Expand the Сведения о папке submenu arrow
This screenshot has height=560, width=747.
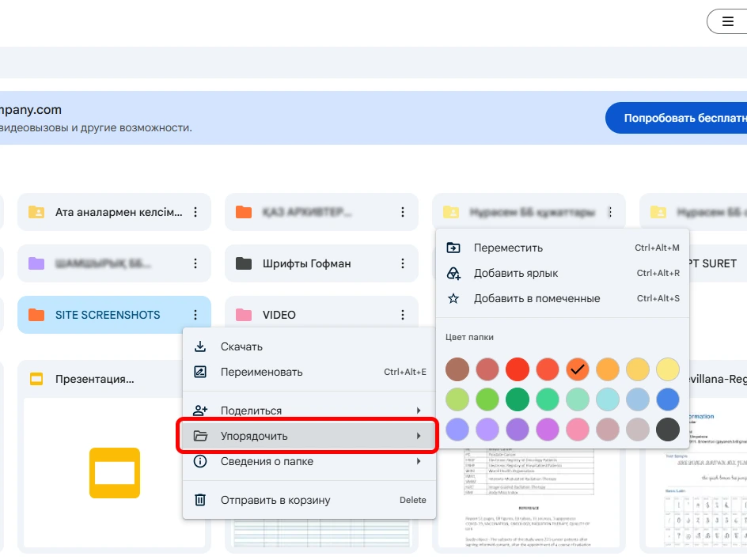click(x=419, y=461)
